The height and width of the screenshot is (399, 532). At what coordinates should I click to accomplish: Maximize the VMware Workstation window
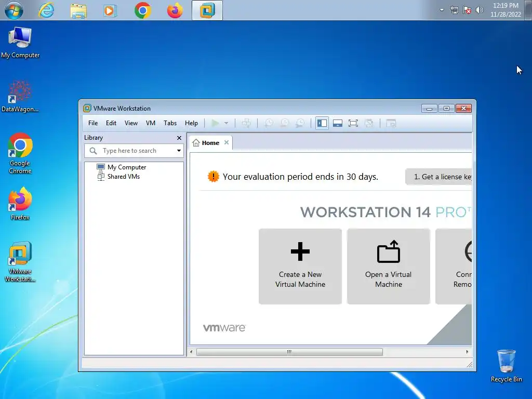(x=446, y=108)
